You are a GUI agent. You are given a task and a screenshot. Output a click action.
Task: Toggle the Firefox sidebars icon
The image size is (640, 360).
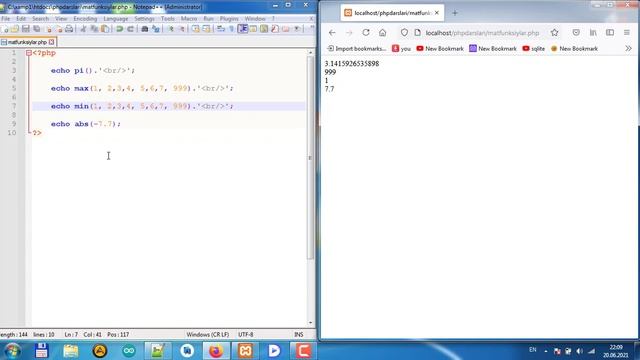point(610,33)
